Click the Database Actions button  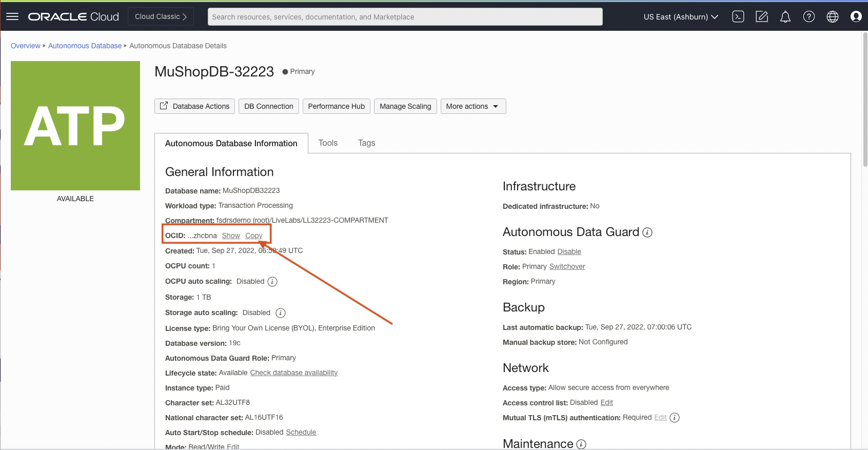194,106
